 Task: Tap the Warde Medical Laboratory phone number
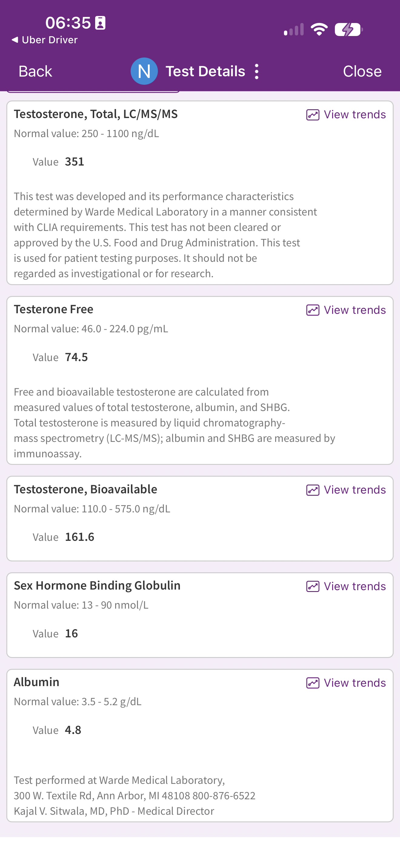point(224,796)
